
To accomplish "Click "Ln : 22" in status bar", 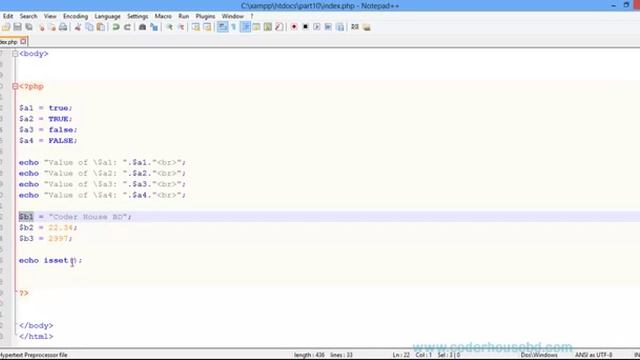I will pos(401,355).
